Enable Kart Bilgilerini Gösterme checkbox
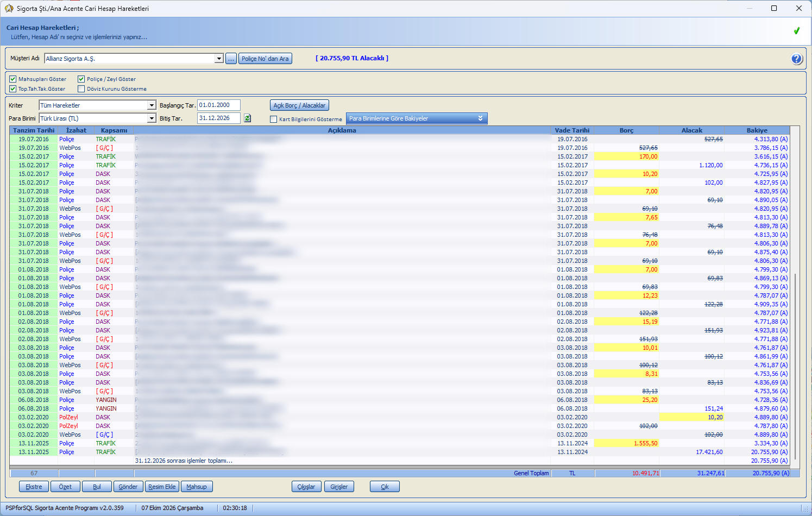This screenshot has width=812, height=516. click(274, 119)
